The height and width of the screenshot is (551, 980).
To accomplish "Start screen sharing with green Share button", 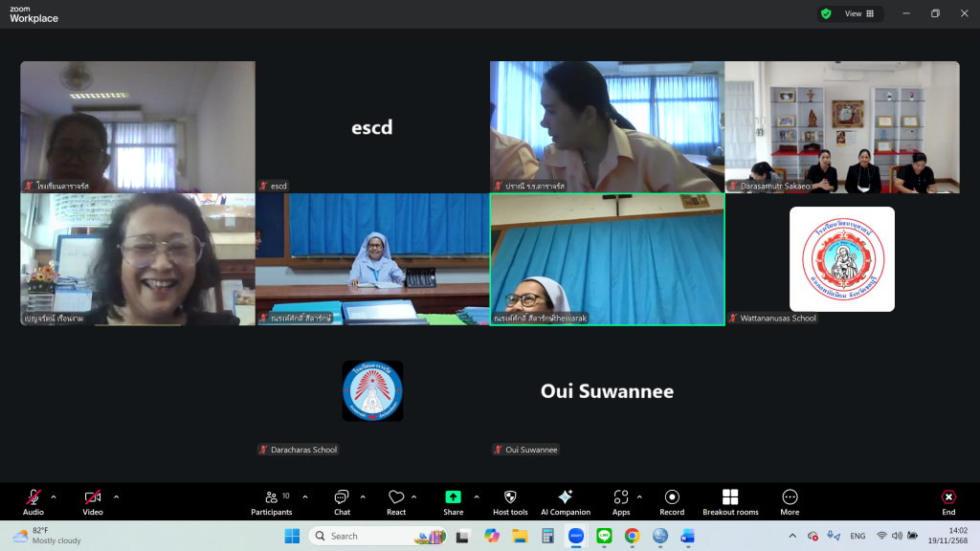I will point(453,501).
